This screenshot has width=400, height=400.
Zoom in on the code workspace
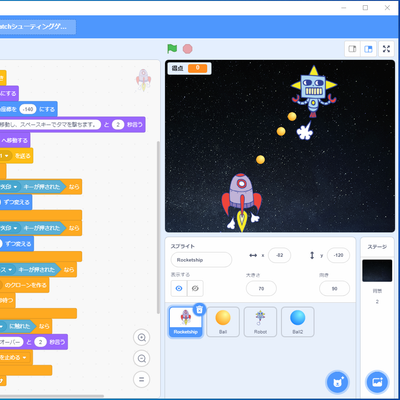click(x=142, y=338)
